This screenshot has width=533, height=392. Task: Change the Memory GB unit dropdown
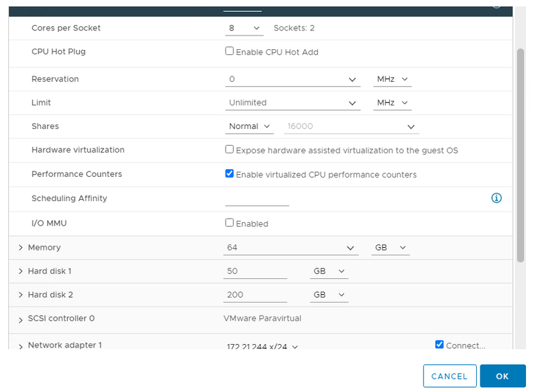(390, 248)
